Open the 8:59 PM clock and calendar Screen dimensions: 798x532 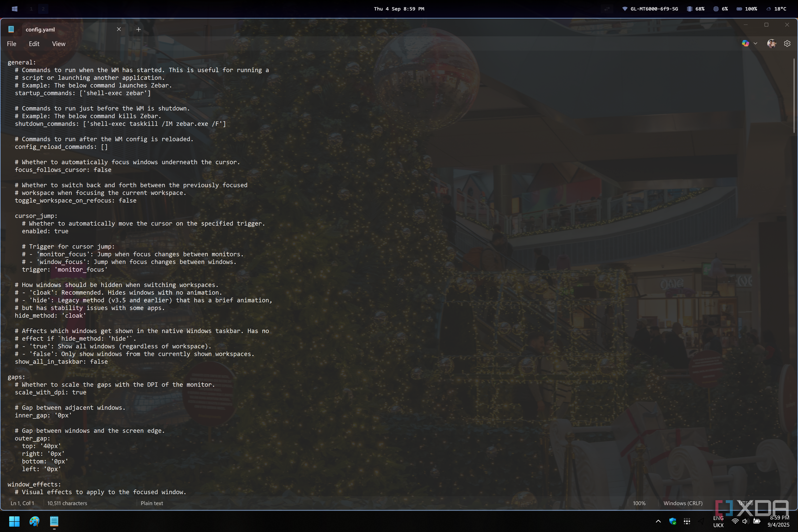[x=778, y=522]
